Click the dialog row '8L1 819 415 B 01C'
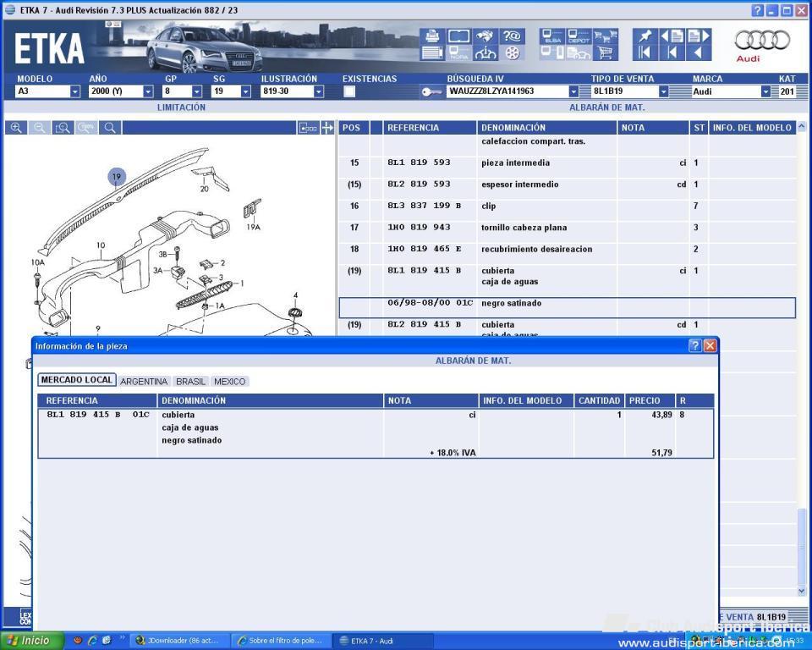This screenshot has height=650, width=812. coord(376,433)
